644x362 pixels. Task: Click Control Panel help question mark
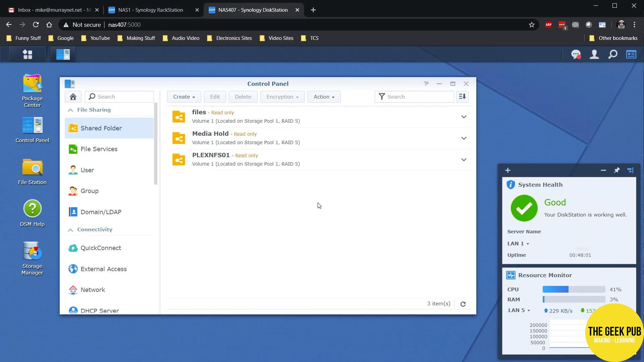click(426, 84)
